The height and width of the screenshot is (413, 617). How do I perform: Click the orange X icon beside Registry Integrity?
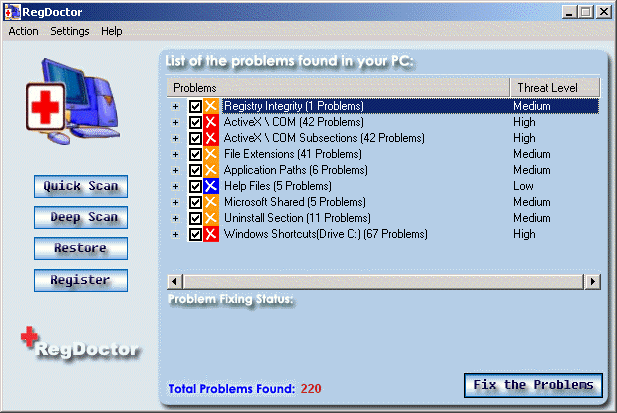pyautogui.click(x=211, y=106)
